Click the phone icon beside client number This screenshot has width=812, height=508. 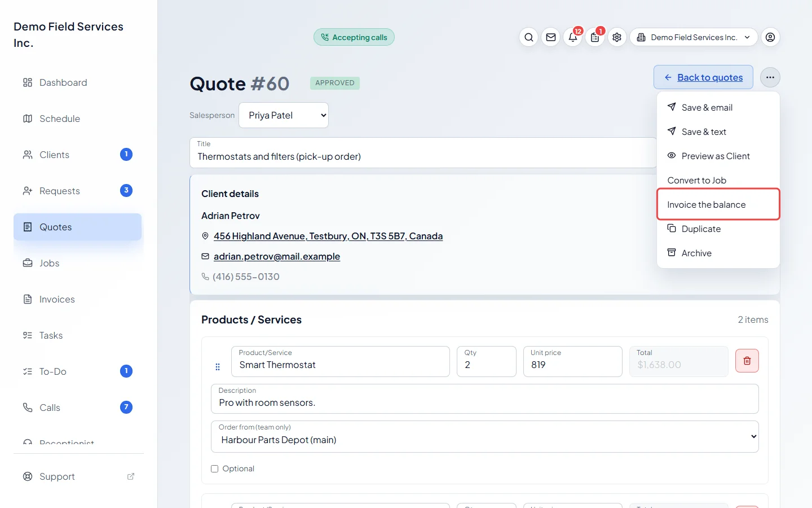(205, 277)
